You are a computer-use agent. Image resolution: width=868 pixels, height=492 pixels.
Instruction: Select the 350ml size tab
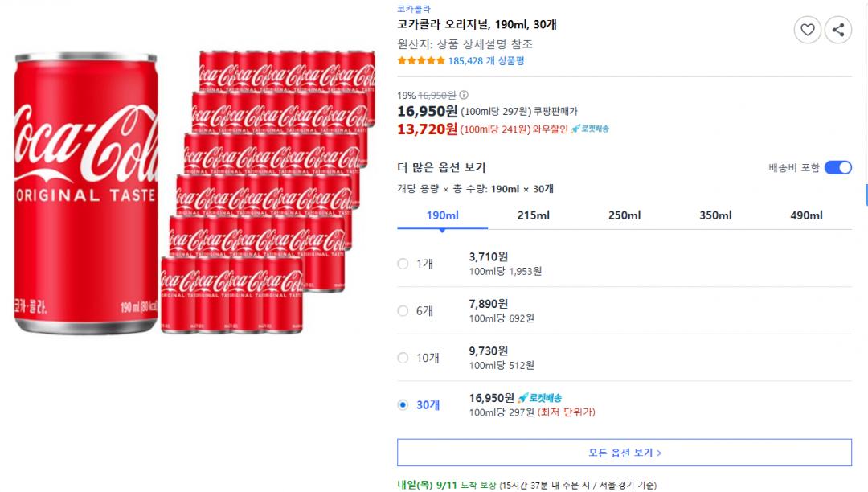[x=715, y=215]
